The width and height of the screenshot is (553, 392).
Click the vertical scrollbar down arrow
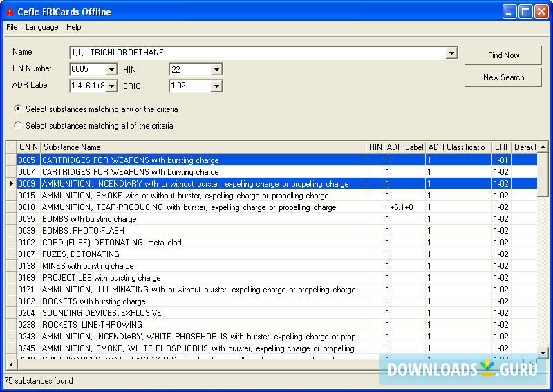click(x=543, y=353)
